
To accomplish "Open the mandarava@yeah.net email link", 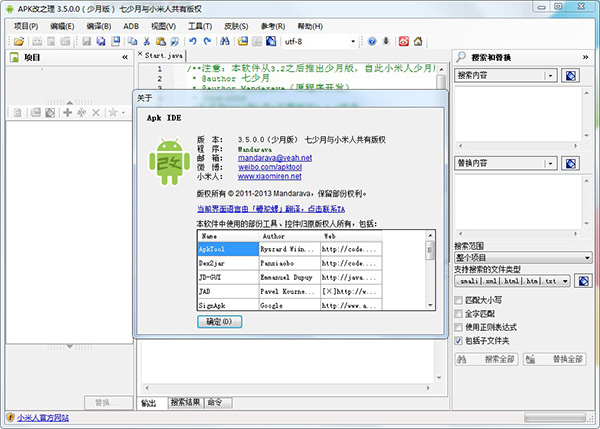I will point(275,158).
